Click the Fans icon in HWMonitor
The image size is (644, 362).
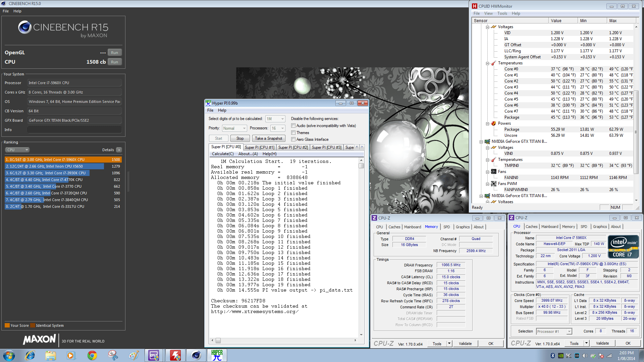click(x=493, y=171)
